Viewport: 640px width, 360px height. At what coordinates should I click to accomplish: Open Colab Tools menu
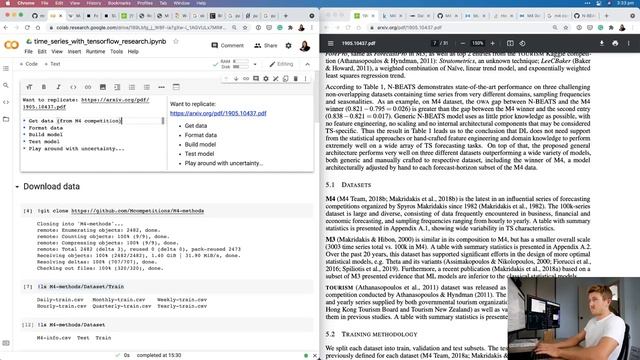116,52
